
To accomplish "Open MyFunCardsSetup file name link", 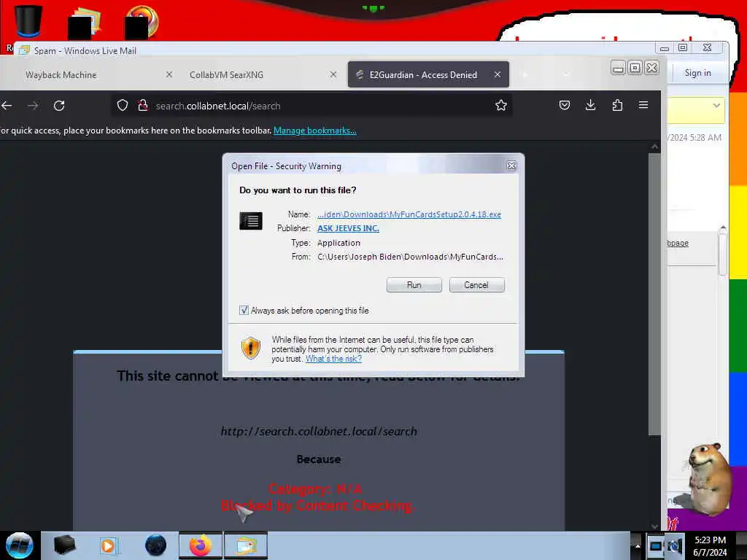I will click(x=409, y=214).
